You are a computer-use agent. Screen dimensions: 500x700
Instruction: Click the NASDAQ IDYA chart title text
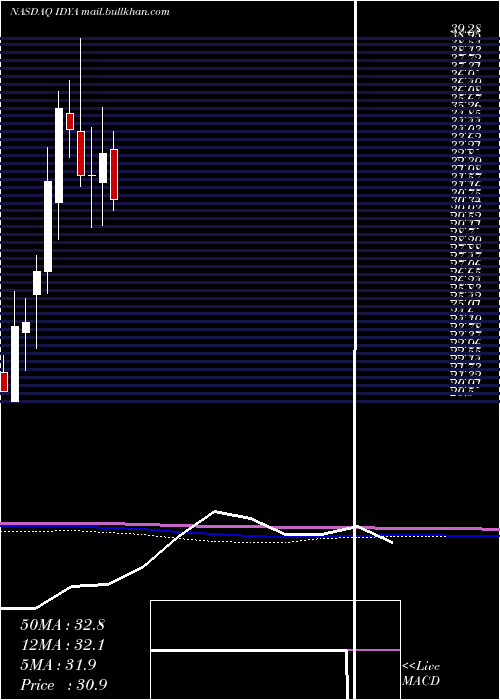point(89,12)
